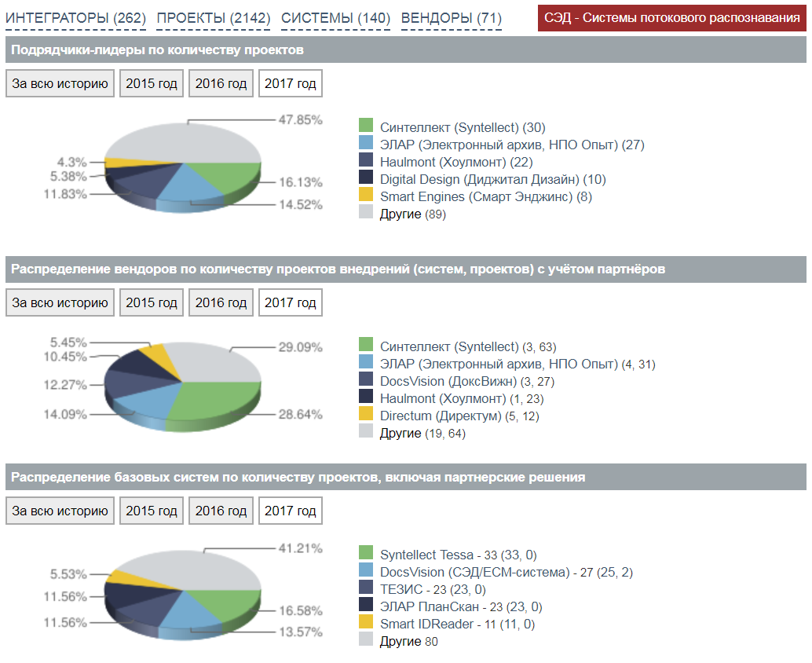812x663 pixels.
Task: Open Digital Design (Диджитал Дизайн) link
Action: (x=480, y=179)
